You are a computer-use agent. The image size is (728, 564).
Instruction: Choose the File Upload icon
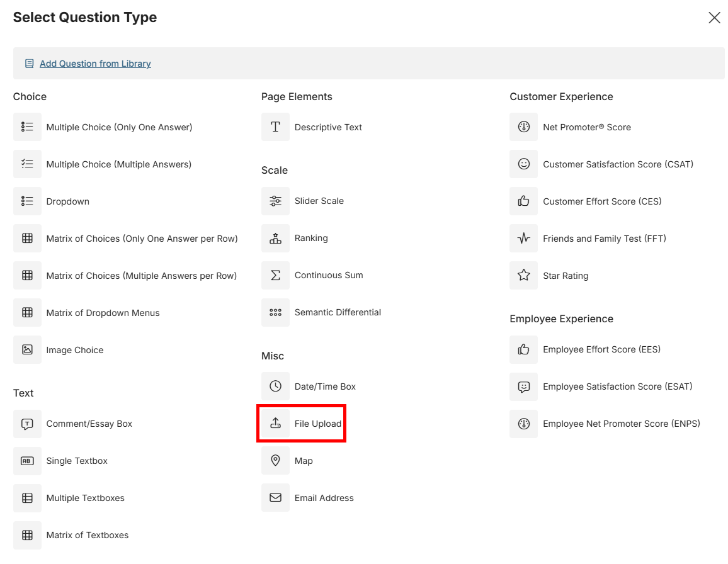(x=275, y=424)
